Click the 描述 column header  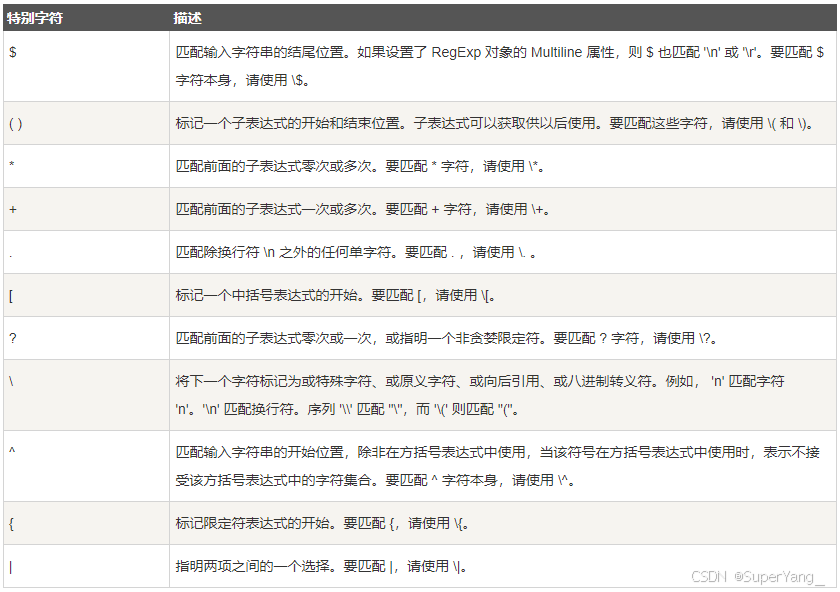503,18
